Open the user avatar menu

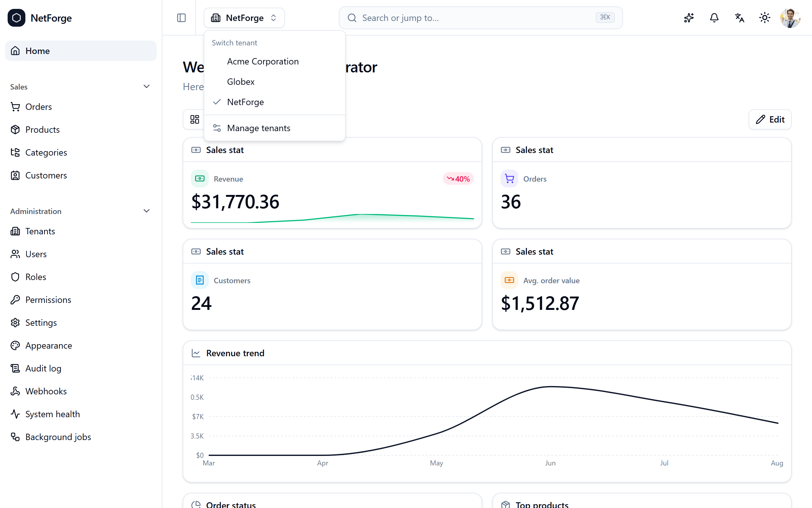[x=790, y=18]
